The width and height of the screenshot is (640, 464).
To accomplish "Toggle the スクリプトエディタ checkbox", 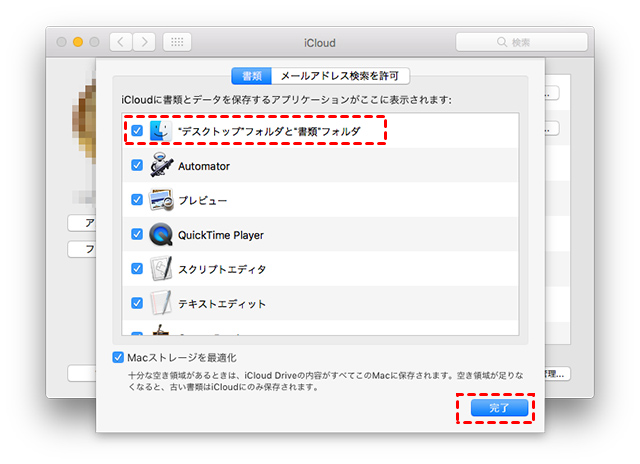I will coord(137,269).
